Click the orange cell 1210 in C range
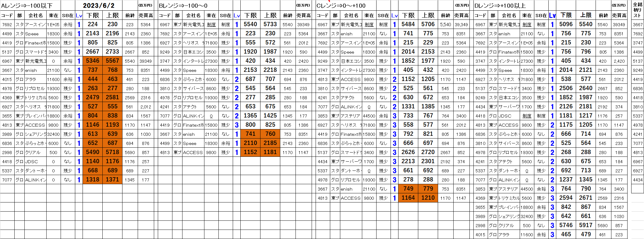 (x=428, y=198)
